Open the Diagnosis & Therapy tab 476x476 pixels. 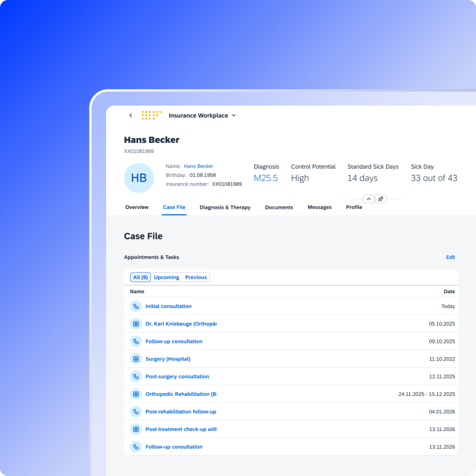tap(225, 207)
